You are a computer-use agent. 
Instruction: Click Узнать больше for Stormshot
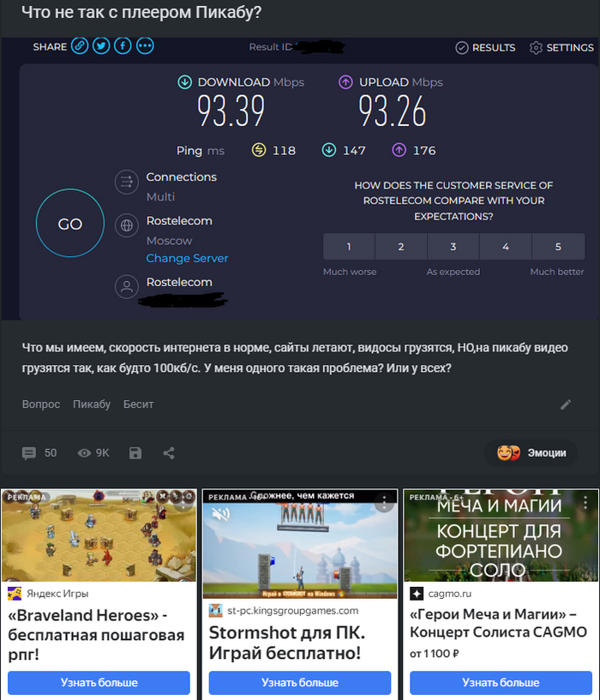tap(300, 683)
